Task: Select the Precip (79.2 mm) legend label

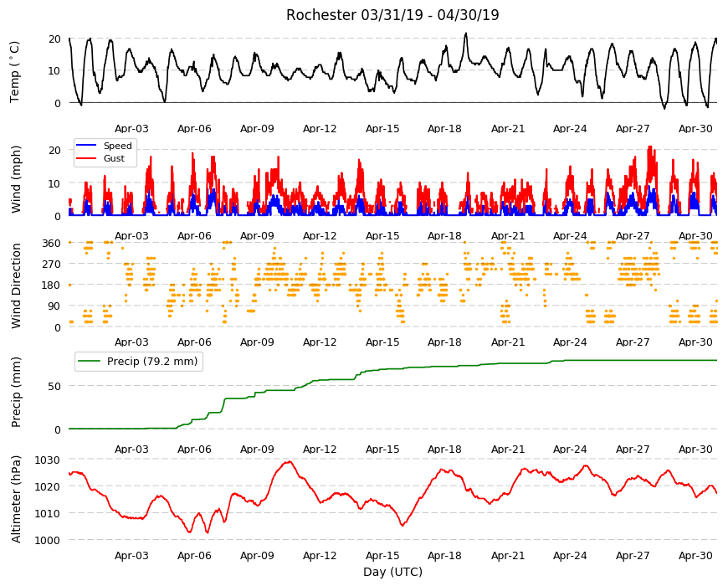Action: coord(152,362)
